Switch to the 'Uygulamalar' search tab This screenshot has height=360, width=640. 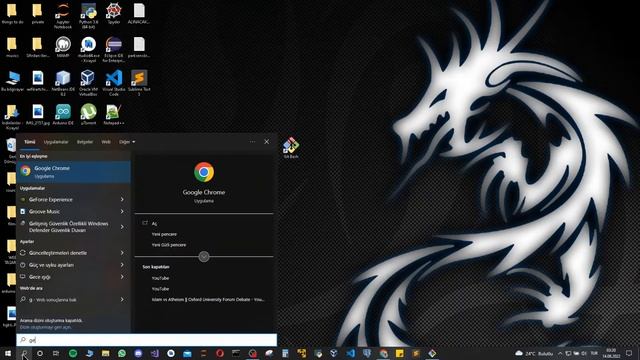coord(56,142)
